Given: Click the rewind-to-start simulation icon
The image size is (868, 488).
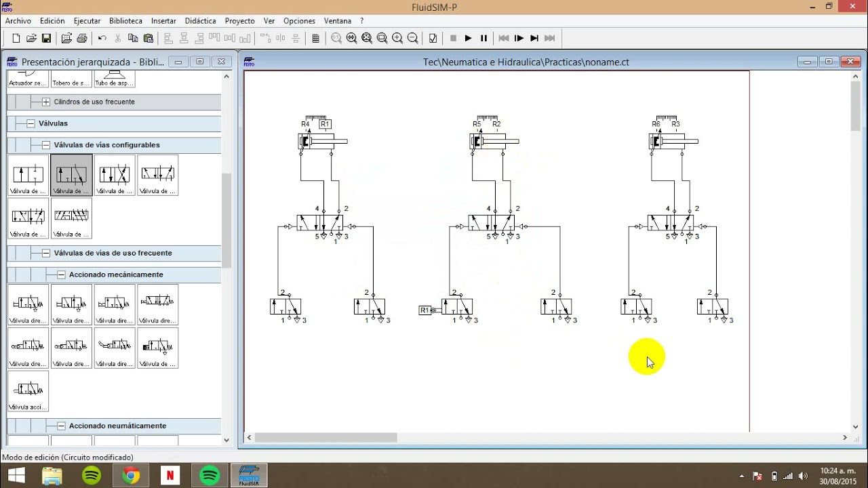Looking at the screenshot, I should pyautogui.click(x=504, y=39).
